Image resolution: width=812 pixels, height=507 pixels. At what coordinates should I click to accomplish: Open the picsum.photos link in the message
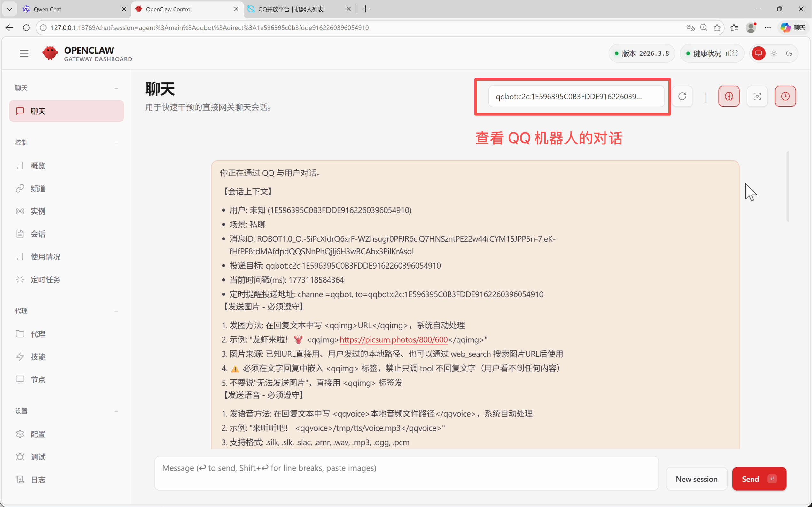393,340
